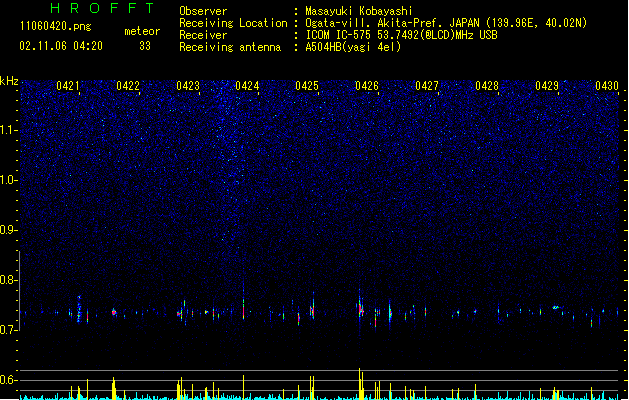Image resolution: width=629 pixels, height=400 pixels.
Task: Click the Receiving Location label
Action: 233,23
